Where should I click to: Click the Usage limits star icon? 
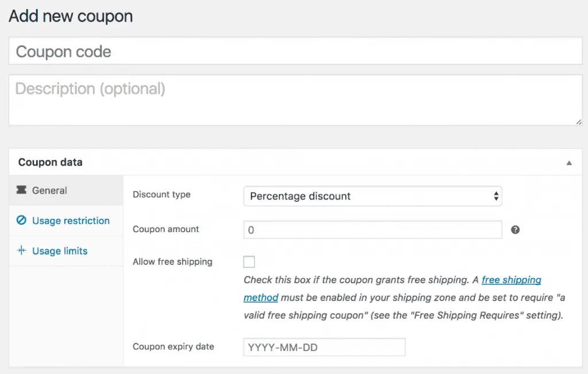tap(21, 251)
